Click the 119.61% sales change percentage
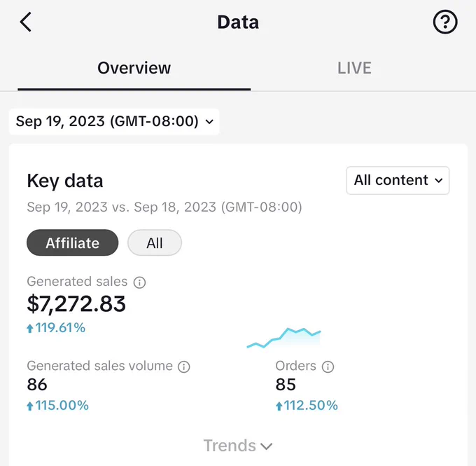The image size is (476, 466). (x=60, y=328)
